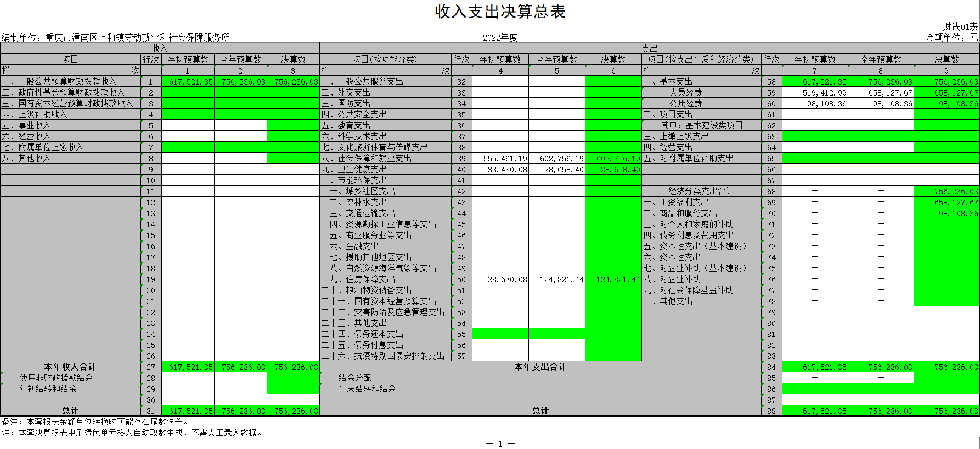Click the 项目(按支出性质和经济分类) column header
This screenshot has width=980, height=449.
click(x=701, y=59)
